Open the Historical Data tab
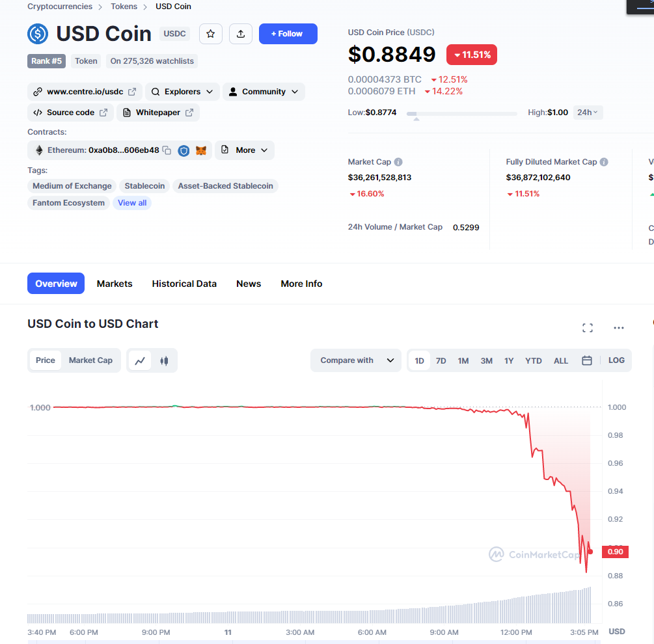The width and height of the screenshot is (654, 644). [184, 284]
